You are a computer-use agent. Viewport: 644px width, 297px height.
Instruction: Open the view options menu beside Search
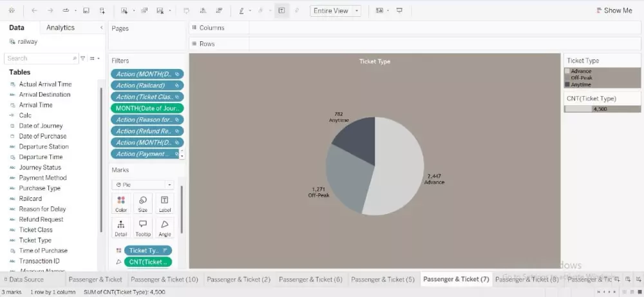(95, 59)
